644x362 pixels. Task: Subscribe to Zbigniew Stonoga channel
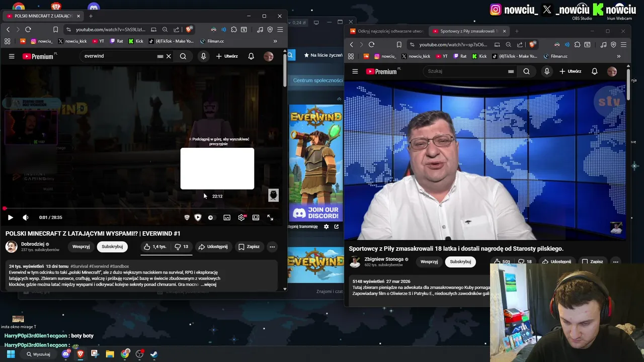(460, 261)
